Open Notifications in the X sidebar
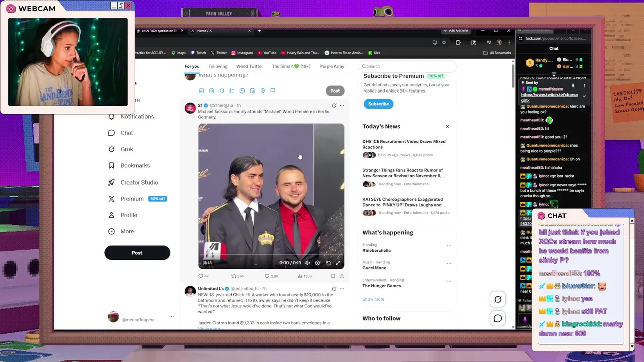Screen dimensions: 644x362 131,116
